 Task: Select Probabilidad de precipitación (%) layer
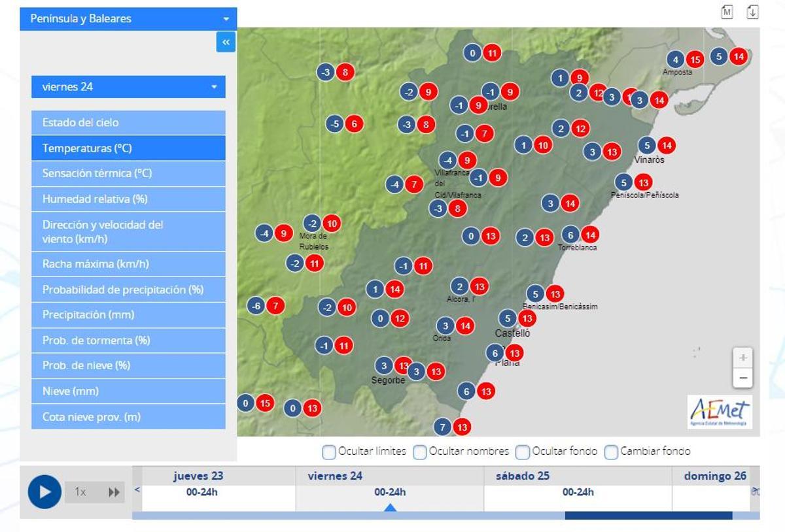pos(128,290)
